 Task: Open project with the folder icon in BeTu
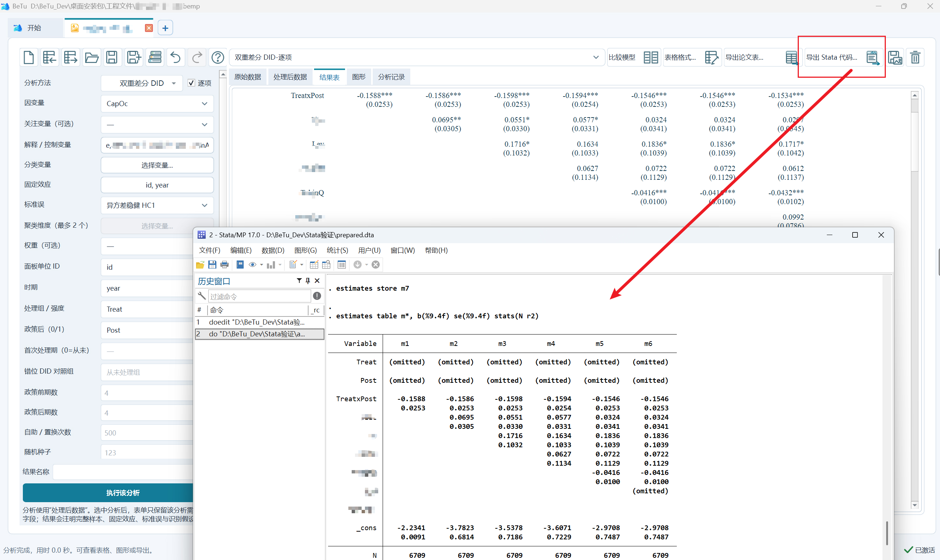pos(91,57)
